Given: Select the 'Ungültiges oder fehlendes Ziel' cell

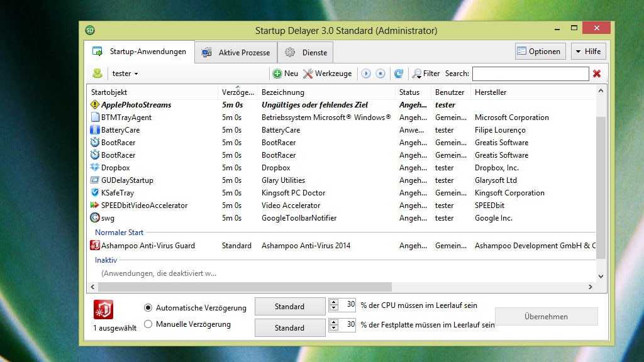Looking at the screenshot, I should [314, 105].
